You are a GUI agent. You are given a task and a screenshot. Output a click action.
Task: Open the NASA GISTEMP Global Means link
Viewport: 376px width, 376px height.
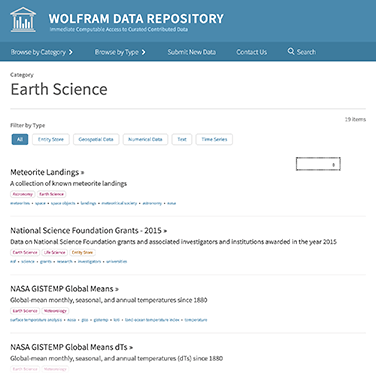click(x=64, y=289)
